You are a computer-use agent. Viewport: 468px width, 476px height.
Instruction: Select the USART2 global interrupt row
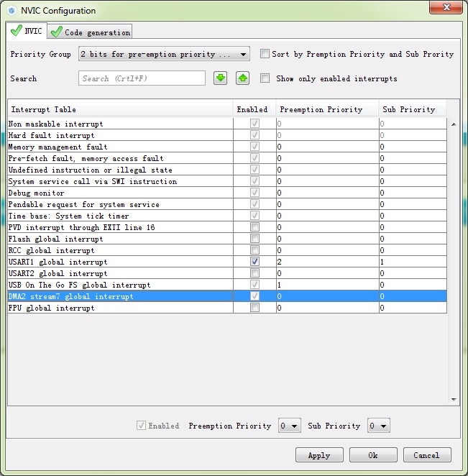(227, 273)
